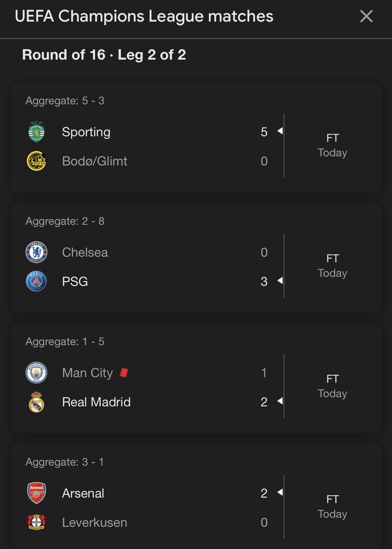The image size is (392, 549).
Task: Open Chelsea vs PSG full-time status
Action: [x=332, y=266]
